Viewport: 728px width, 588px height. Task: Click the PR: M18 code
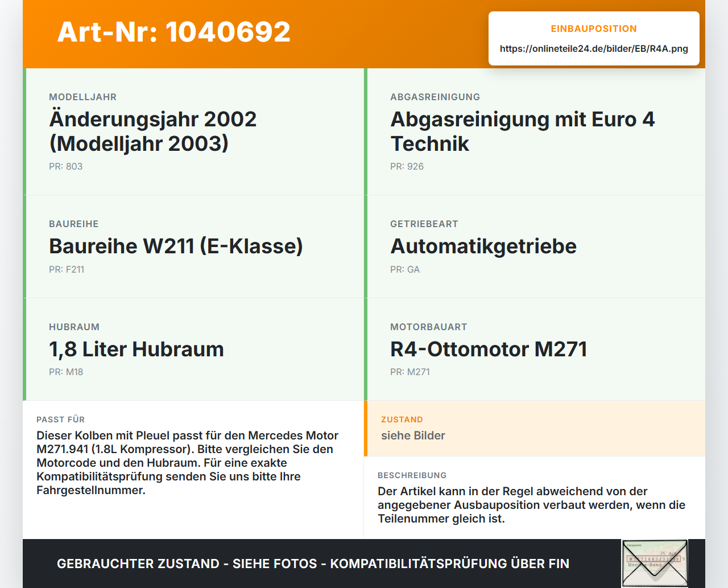(x=66, y=372)
